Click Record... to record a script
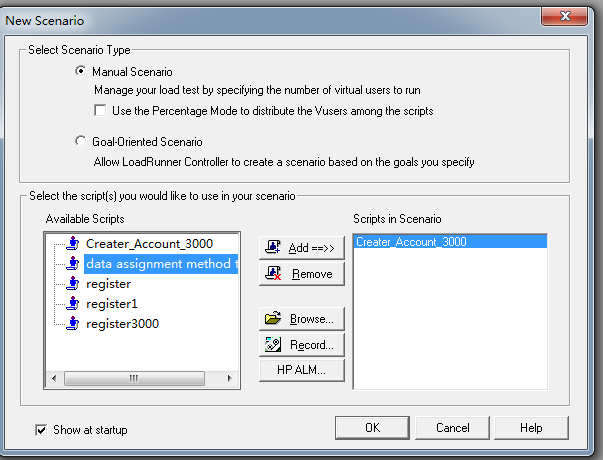Image resolution: width=603 pixels, height=460 pixels. point(302,345)
